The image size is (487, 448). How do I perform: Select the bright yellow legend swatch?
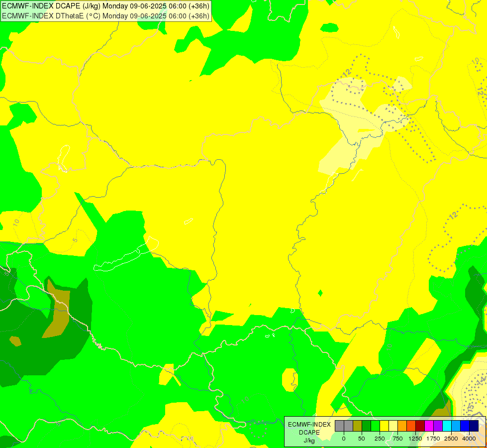coord(384,426)
